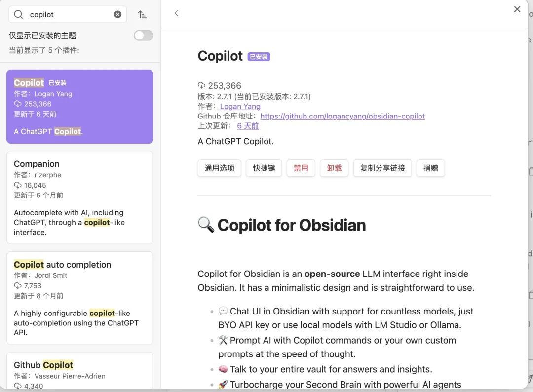533x392 pixels.
Task: Disable the Copilot plugin via 禁用
Action: [x=301, y=168]
